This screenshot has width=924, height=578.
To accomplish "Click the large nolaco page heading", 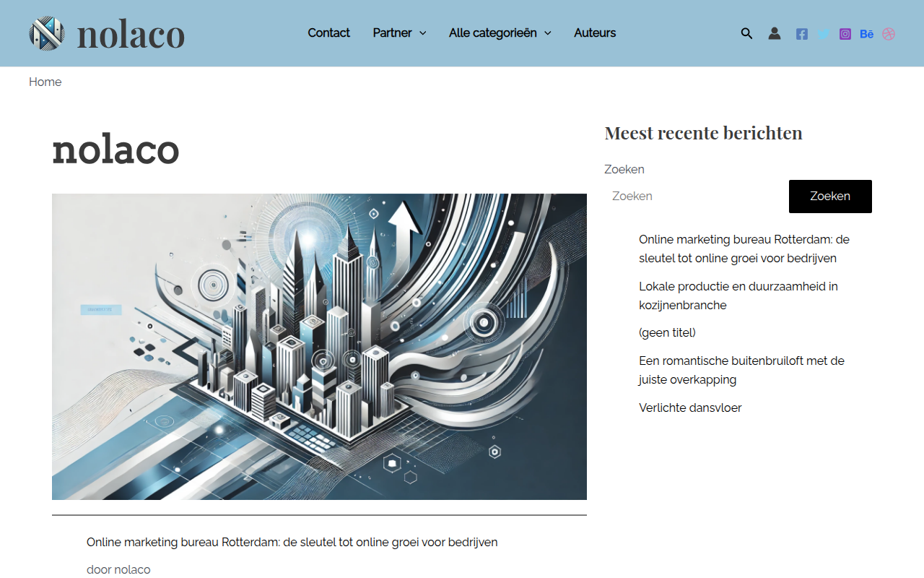I will point(115,150).
